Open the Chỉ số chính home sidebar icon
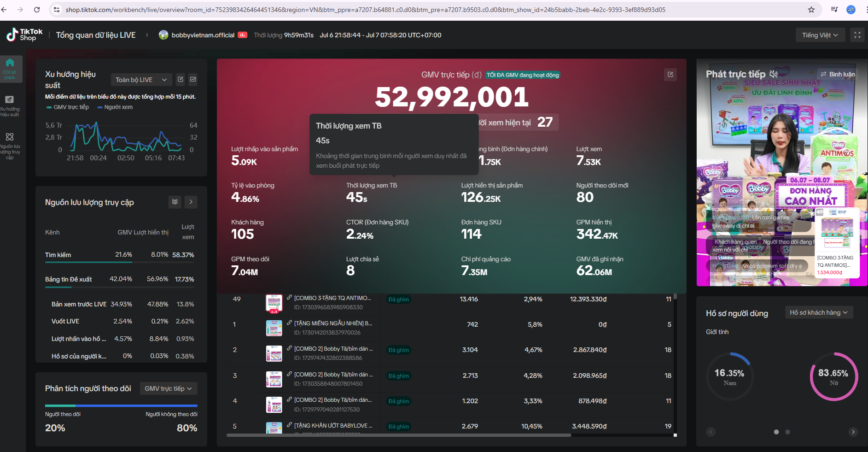Screen dimensions: 868x452 click(x=10, y=68)
